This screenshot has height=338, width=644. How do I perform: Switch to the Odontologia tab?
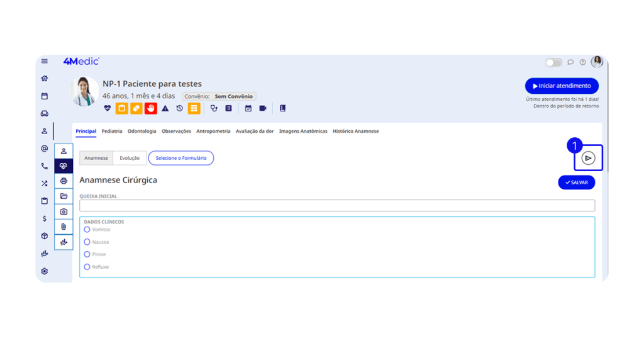click(x=142, y=131)
